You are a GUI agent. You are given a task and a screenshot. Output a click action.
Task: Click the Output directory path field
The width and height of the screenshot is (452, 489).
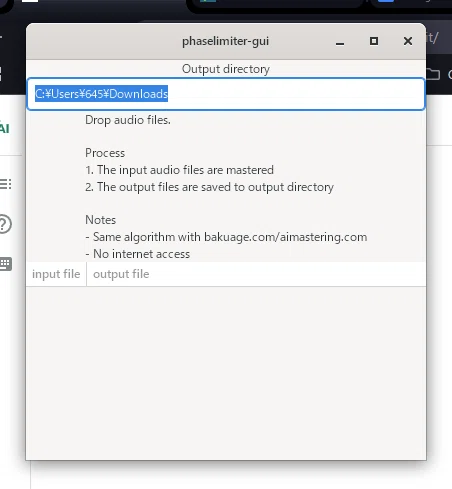(x=226, y=94)
